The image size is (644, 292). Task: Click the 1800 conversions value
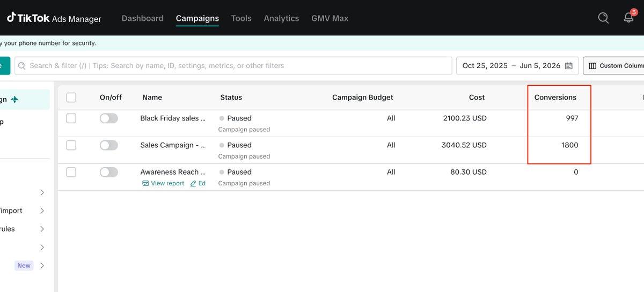tap(570, 145)
